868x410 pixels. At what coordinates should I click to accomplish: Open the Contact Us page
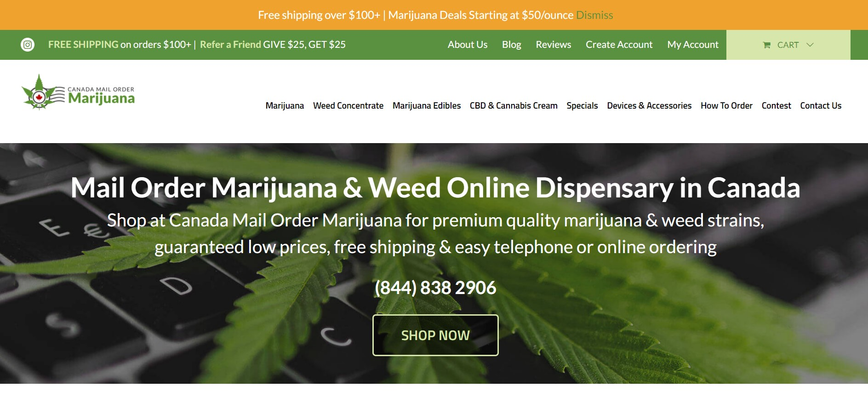point(821,106)
